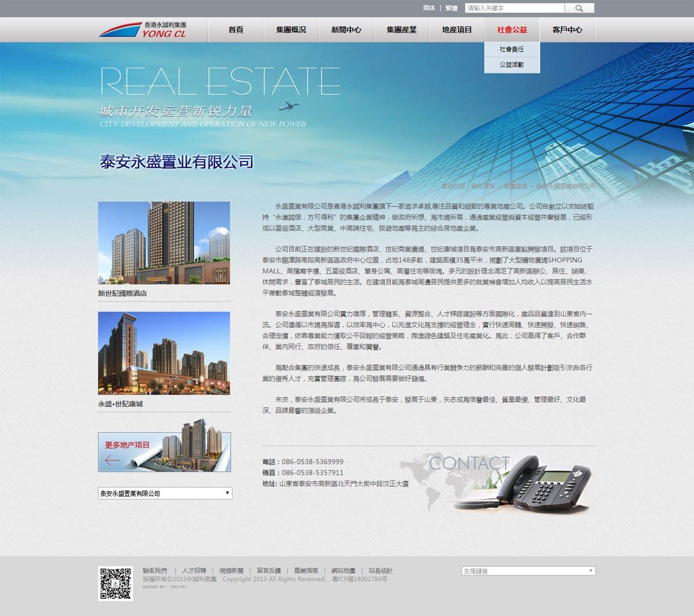This screenshot has height=616, width=694.
Task: Click the 泰安永盛置业有限公司 page heading
Action: pos(176,162)
